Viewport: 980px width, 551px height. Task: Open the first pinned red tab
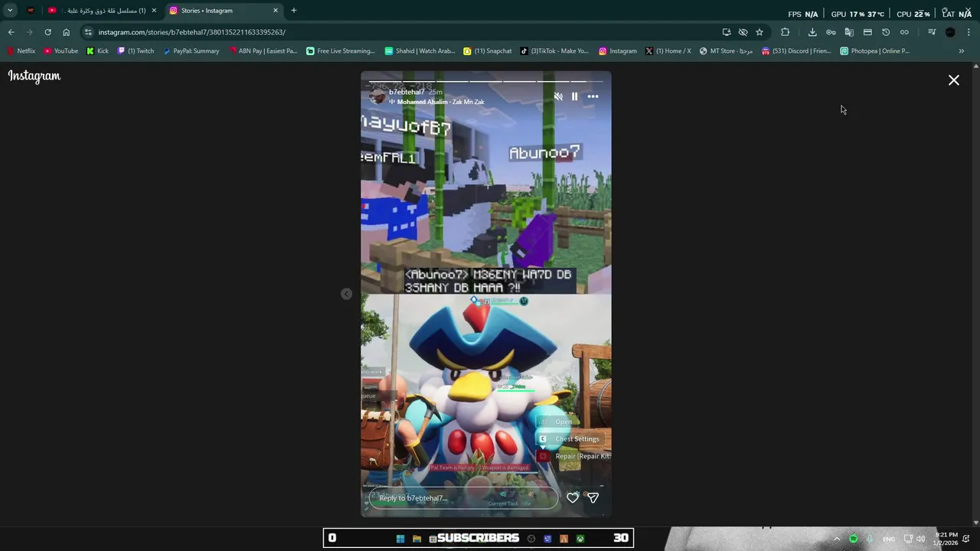point(31,11)
